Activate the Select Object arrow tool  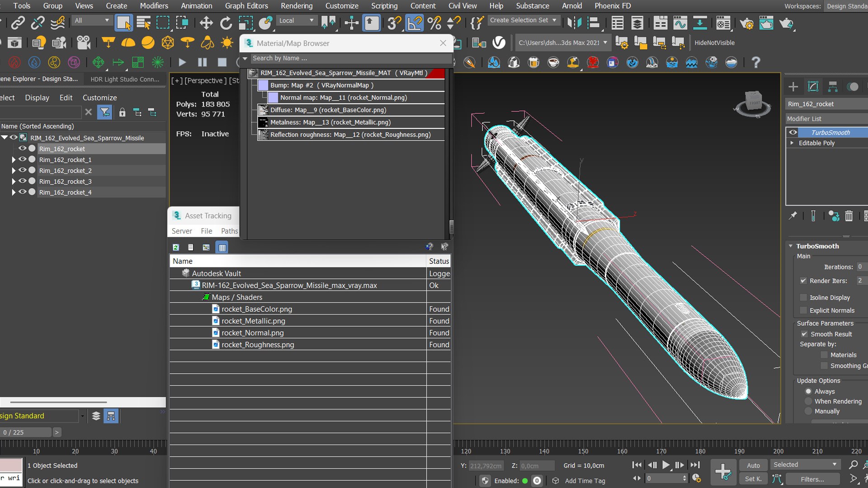coord(123,23)
